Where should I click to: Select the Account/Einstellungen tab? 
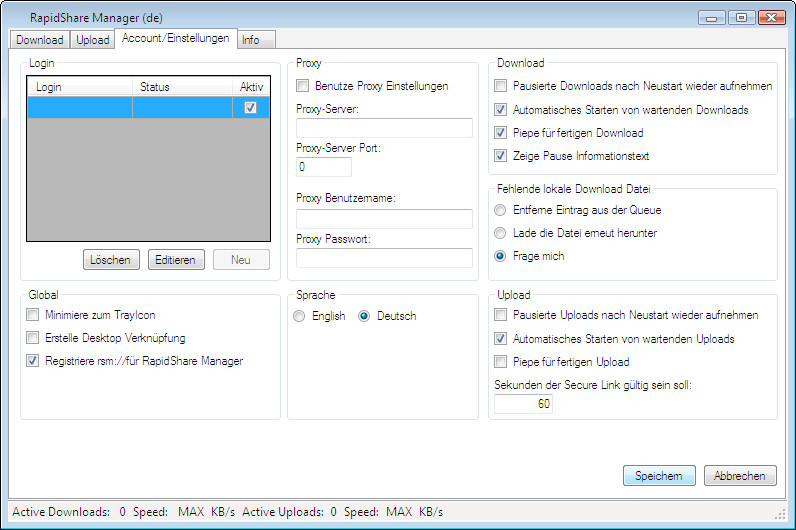coord(176,38)
